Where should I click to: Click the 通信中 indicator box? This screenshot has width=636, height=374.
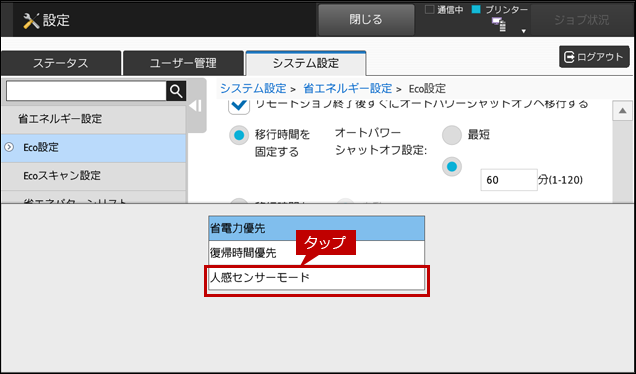click(429, 10)
